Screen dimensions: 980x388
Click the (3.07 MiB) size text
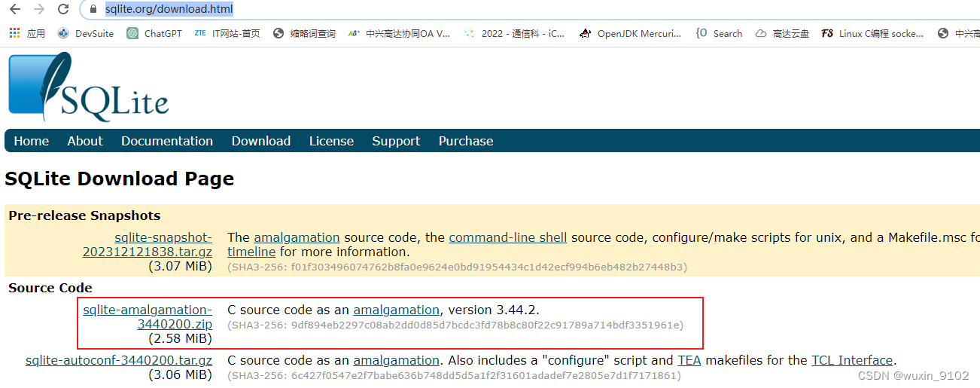click(180, 266)
